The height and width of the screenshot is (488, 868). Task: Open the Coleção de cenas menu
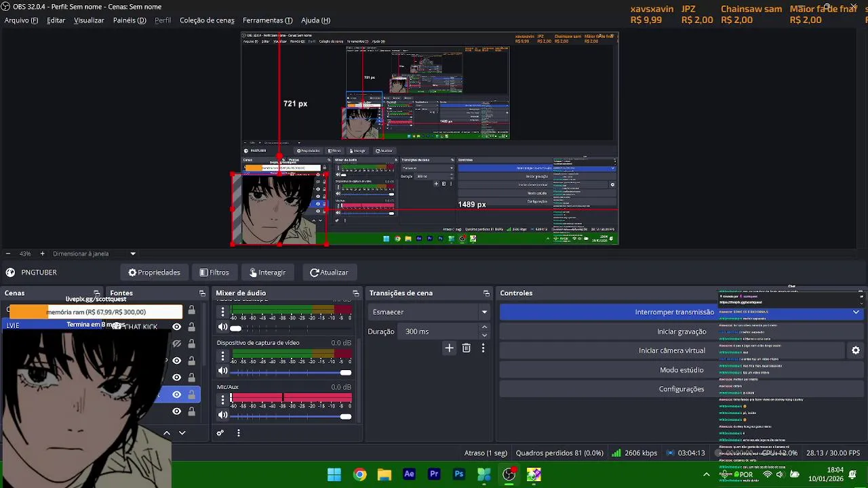click(x=207, y=20)
